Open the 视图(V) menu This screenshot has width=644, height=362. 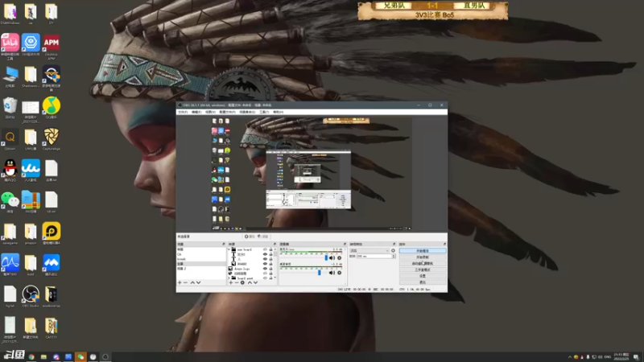(210, 112)
